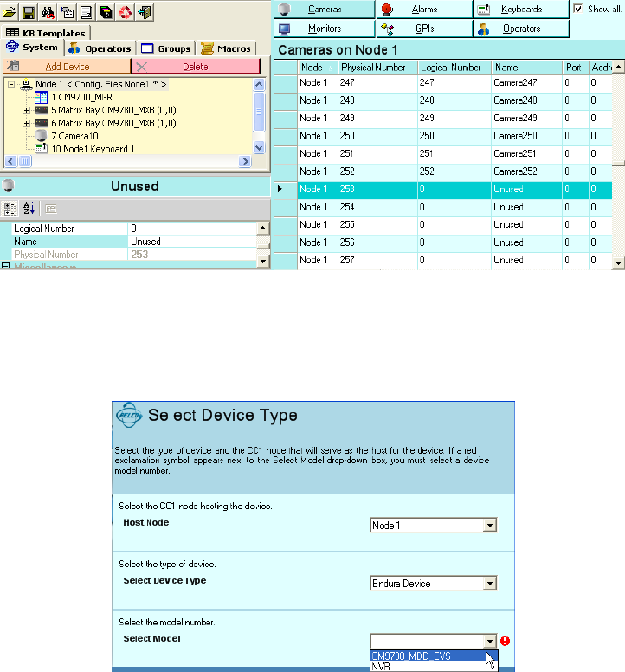Image resolution: width=625 pixels, height=672 pixels.
Task: Expand the 5 Matrix Bay CM9780_MXB node
Action: (27, 110)
